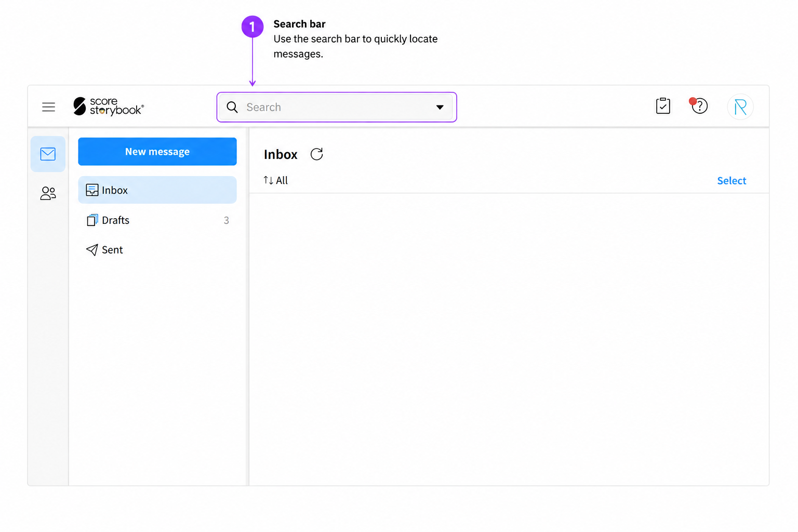Focus the Search input field
The height and width of the screenshot is (532, 798).
pos(337,107)
